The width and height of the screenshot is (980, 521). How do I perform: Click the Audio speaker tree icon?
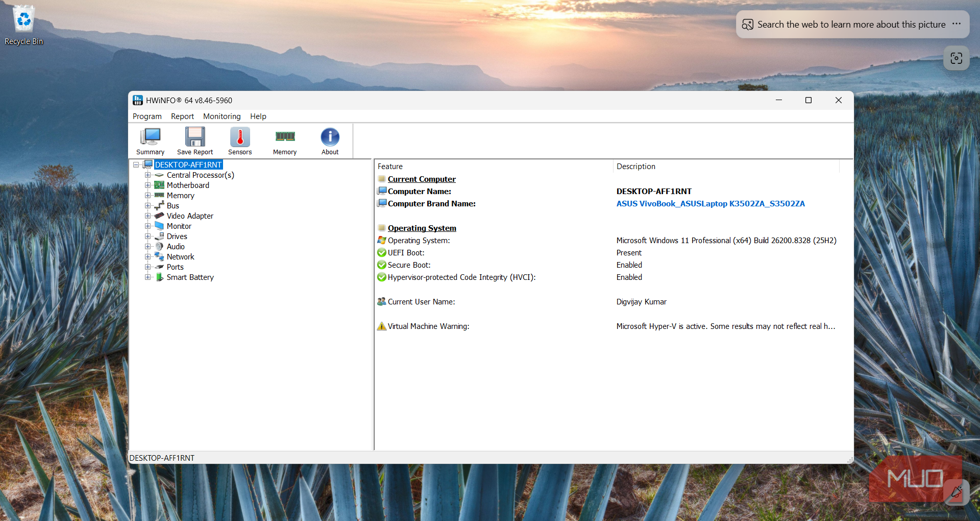click(x=159, y=246)
